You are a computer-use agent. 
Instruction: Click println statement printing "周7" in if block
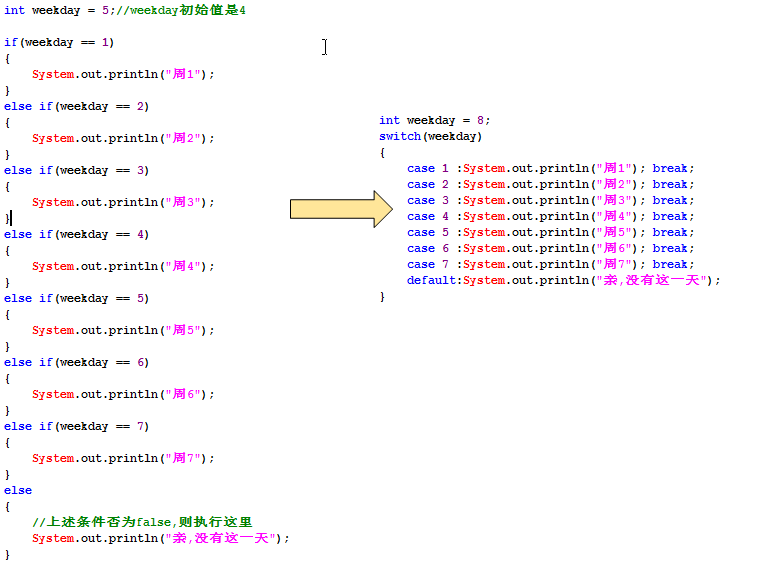123,458
